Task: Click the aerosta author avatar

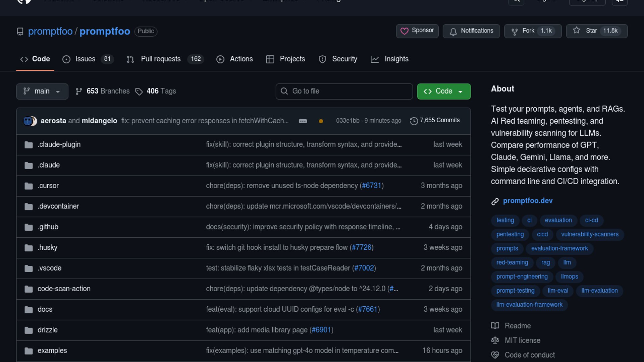Action: coord(28,121)
